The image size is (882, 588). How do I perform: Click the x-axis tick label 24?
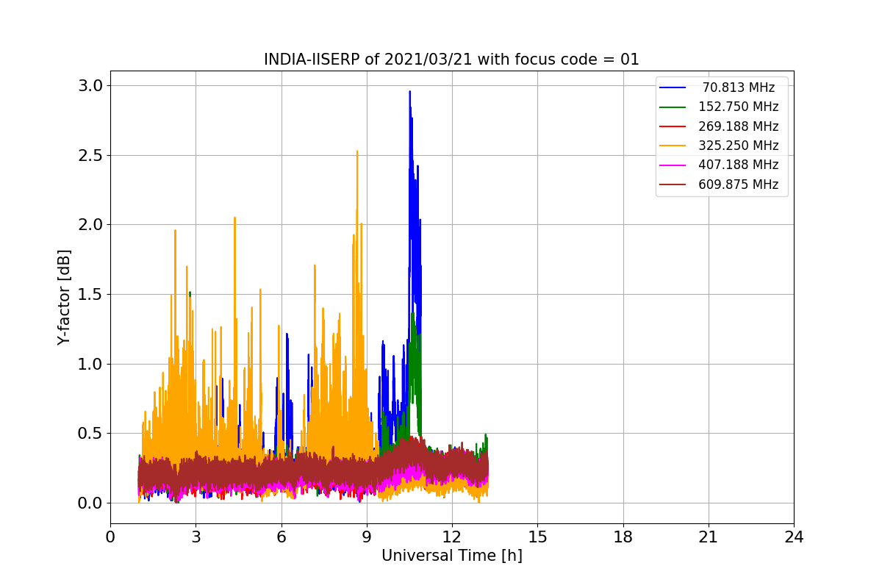click(794, 537)
